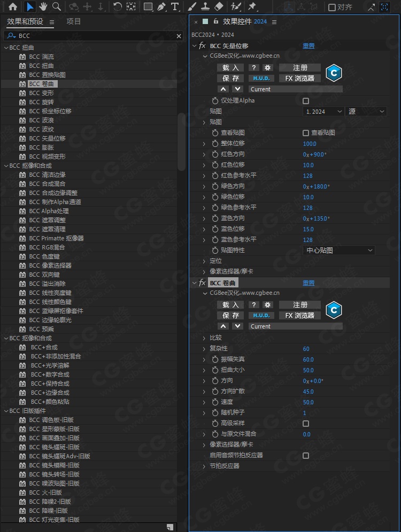Select the Hand tool

43,6
